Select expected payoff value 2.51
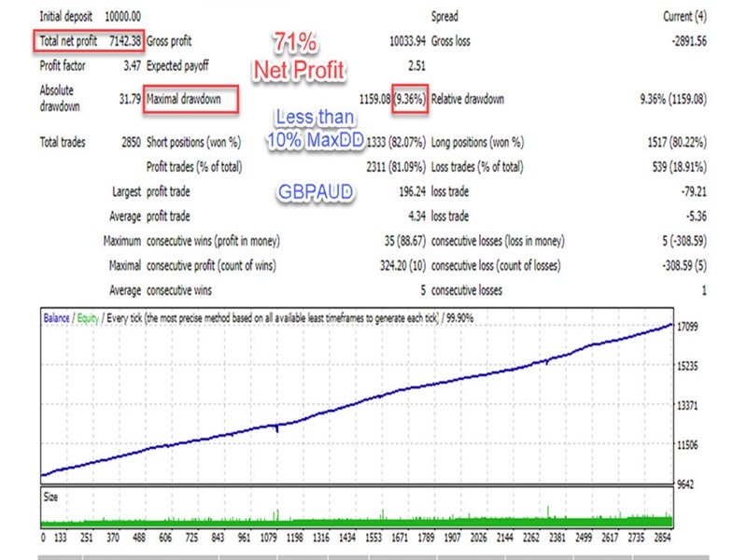 pos(416,65)
